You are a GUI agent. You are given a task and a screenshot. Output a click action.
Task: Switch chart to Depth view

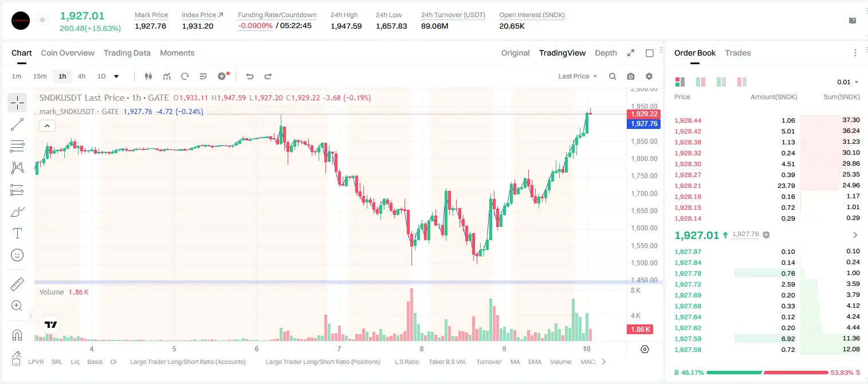606,53
